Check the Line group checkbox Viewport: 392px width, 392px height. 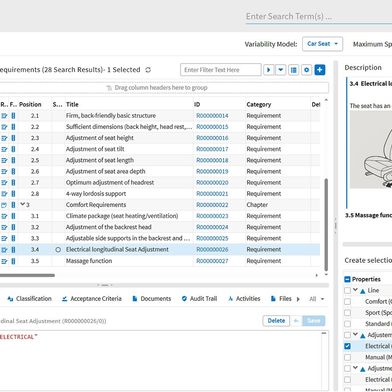point(347,290)
